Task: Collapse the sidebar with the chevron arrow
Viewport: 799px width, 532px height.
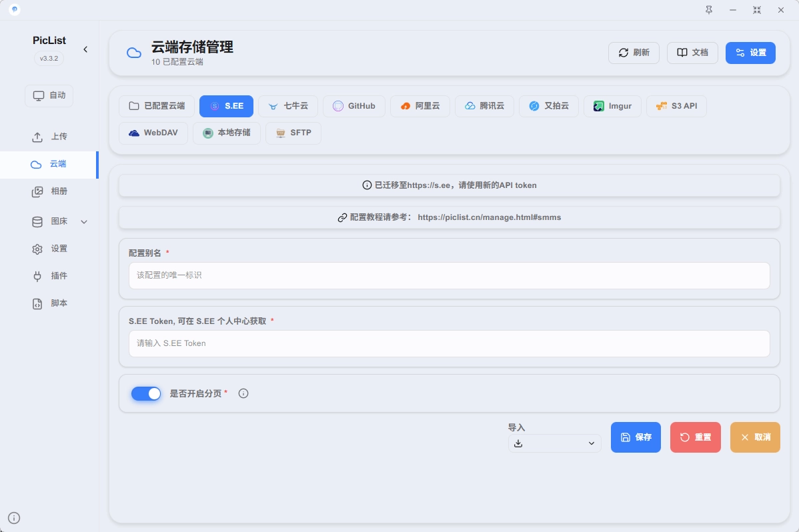Action: 85,49
